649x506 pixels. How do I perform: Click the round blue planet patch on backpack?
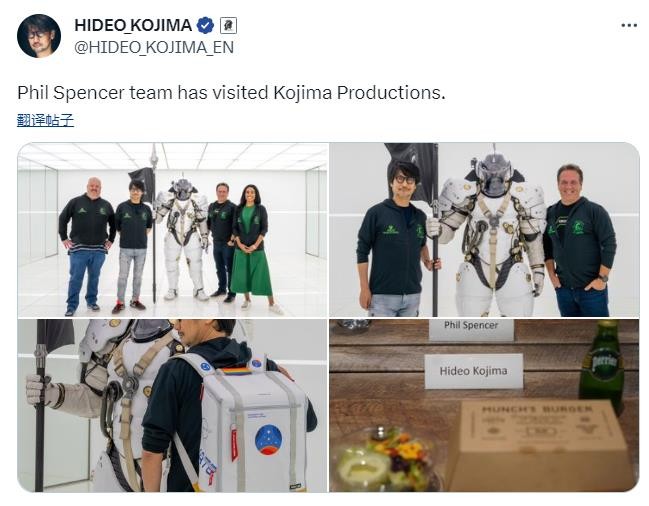[269, 440]
